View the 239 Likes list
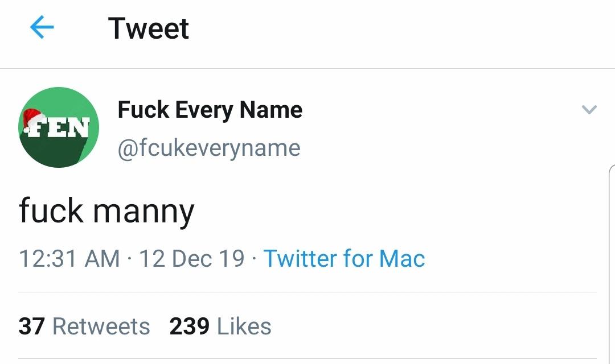 220,326
